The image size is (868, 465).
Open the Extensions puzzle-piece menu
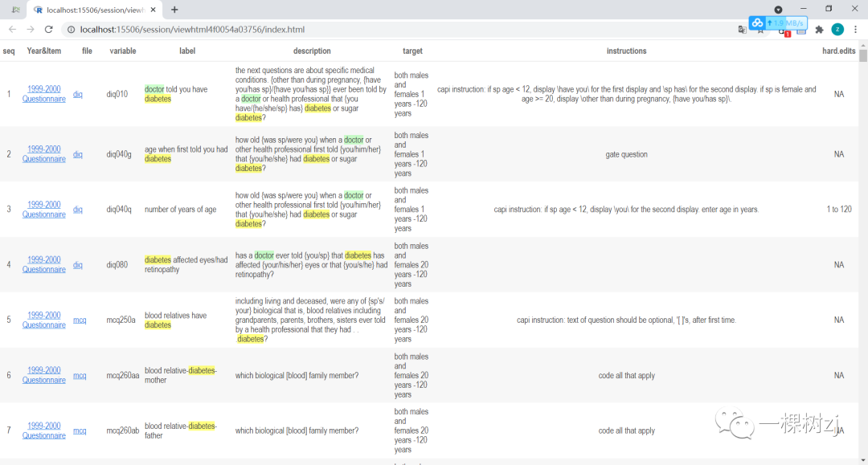tap(819, 29)
